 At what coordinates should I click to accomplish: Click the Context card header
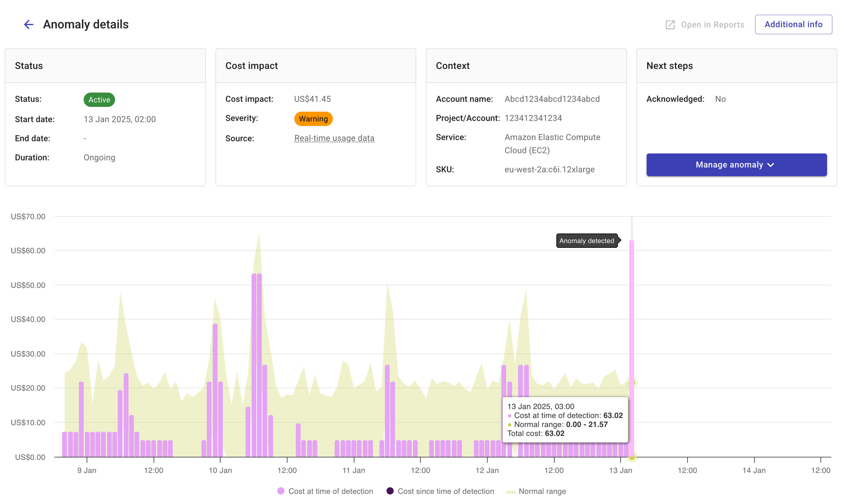point(526,66)
